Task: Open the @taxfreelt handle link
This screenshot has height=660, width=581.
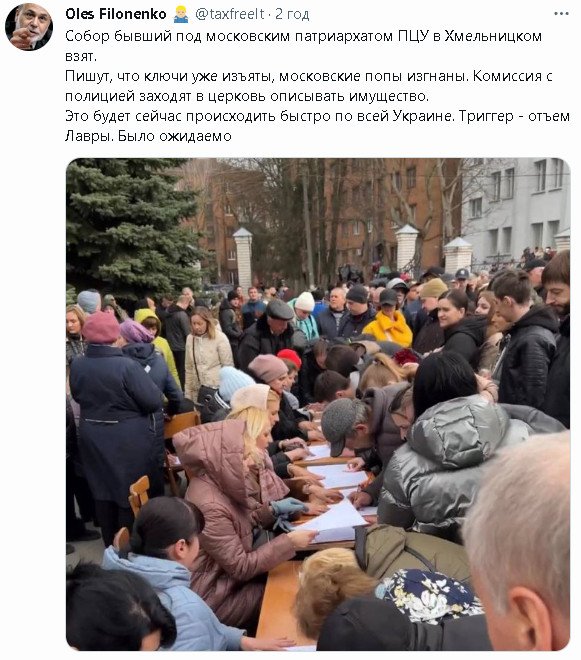Action: tap(229, 14)
